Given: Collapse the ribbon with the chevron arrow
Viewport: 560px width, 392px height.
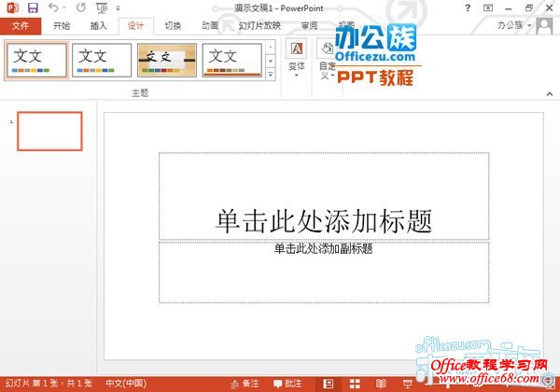Looking at the screenshot, I should point(550,94).
